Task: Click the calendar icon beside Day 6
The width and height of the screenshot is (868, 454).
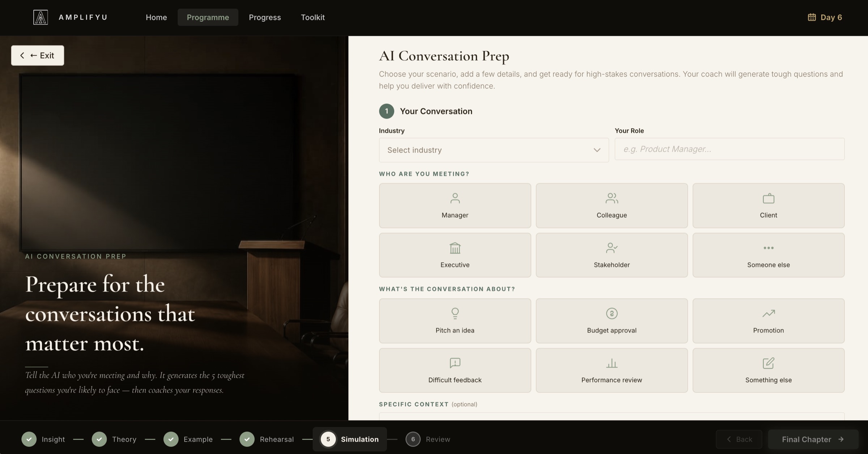Action: tap(812, 17)
